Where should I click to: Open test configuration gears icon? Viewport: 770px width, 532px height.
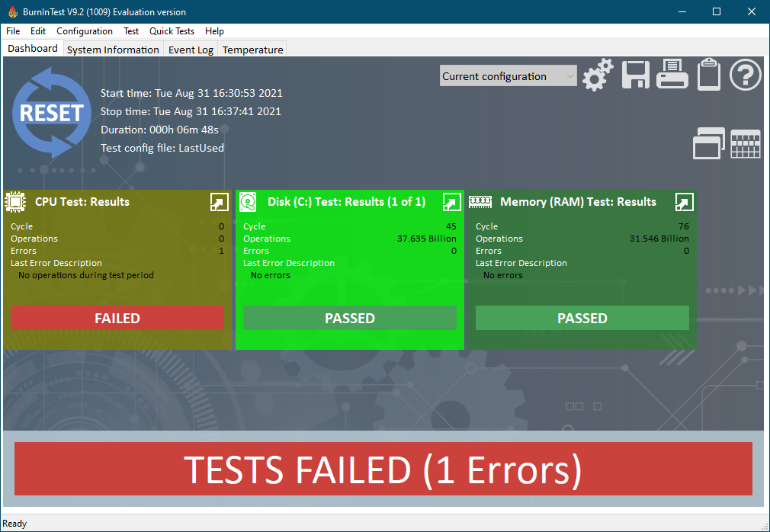598,75
